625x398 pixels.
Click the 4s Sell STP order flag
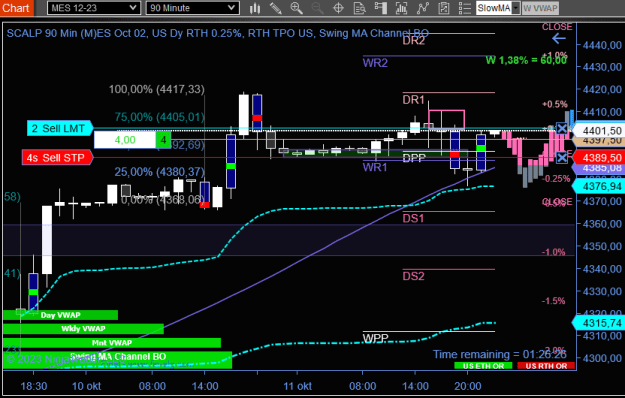pos(57,158)
